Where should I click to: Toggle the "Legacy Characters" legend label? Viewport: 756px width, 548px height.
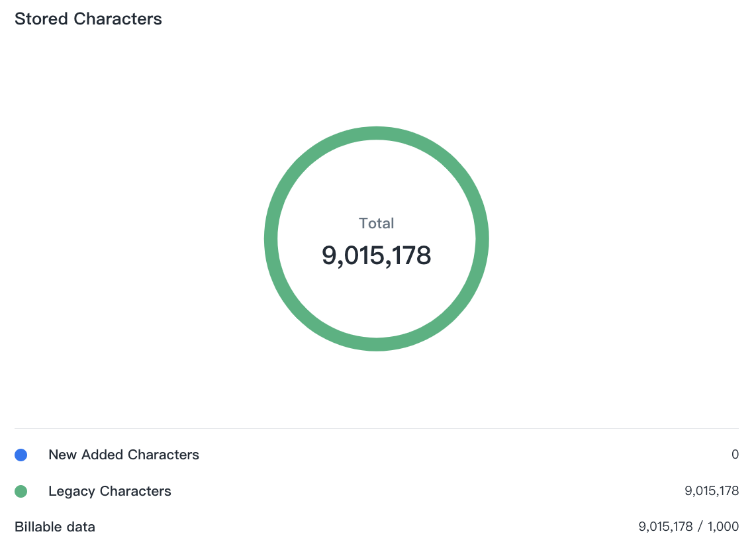coord(110,492)
